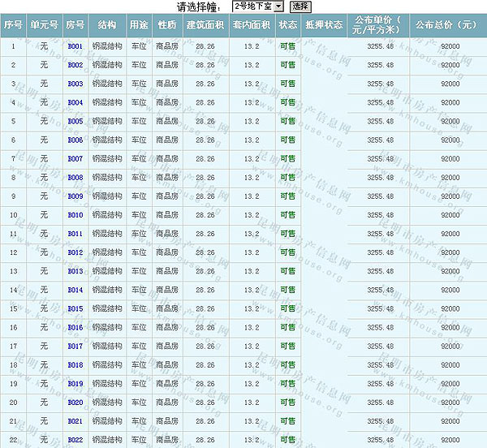Image resolution: width=487 pixels, height=448 pixels.
Task: Click the B007 parking space link
Action: 75,158
